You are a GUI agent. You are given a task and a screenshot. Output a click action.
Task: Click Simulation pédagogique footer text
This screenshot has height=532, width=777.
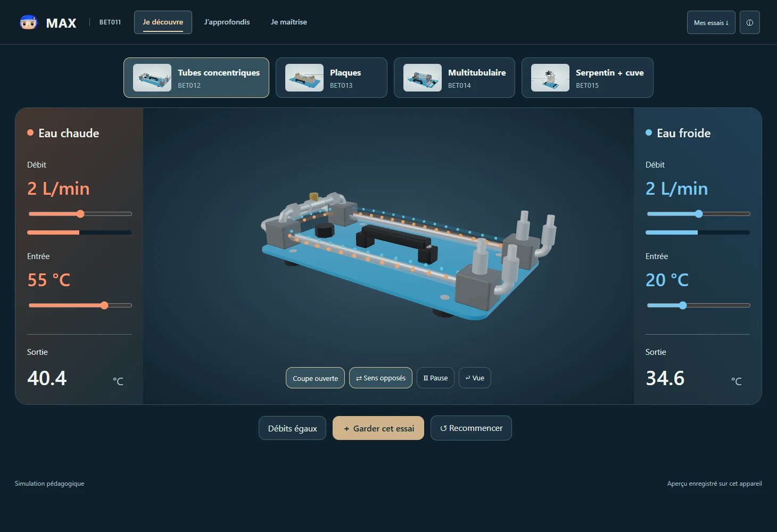coord(49,484)
